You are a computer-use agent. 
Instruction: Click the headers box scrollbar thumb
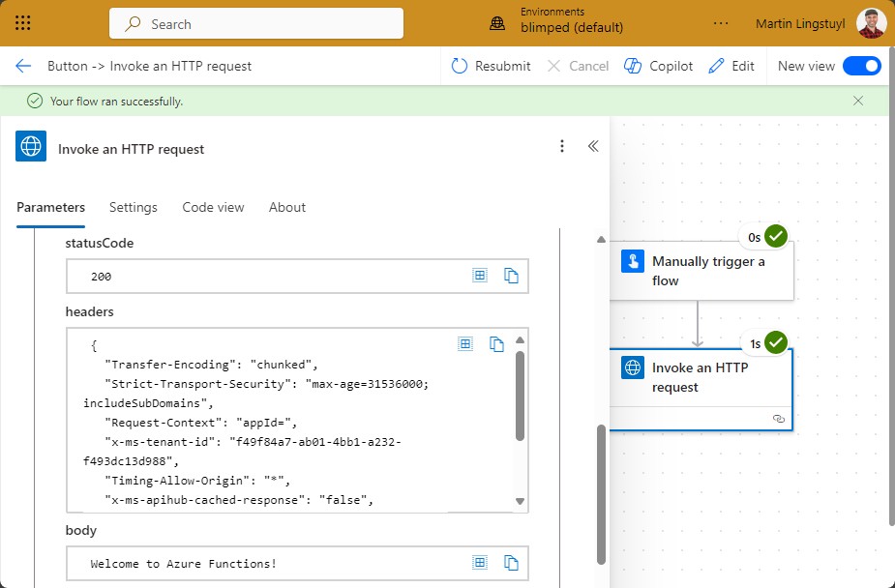click(520, 396)
